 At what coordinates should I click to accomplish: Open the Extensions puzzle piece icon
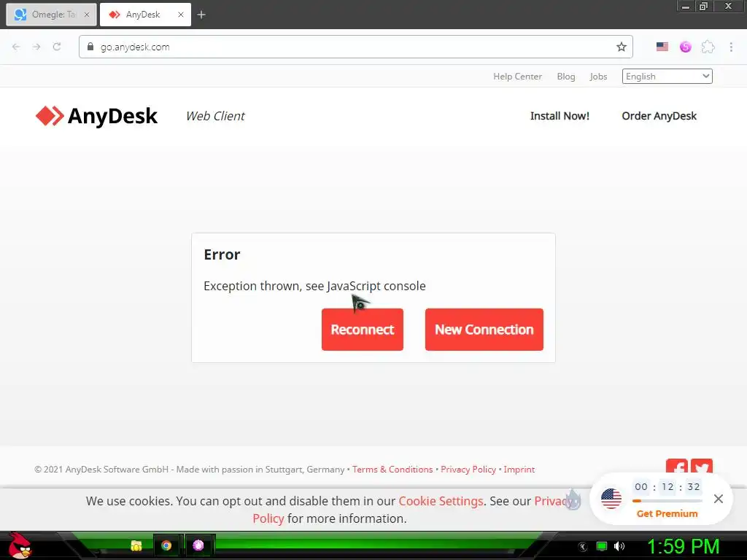pos(708,47)
